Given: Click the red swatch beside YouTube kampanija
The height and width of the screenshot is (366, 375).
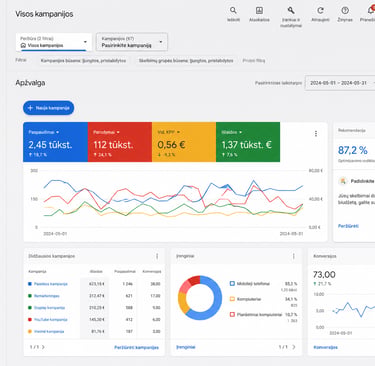Looking at the screenshot, I should [30, 320].
